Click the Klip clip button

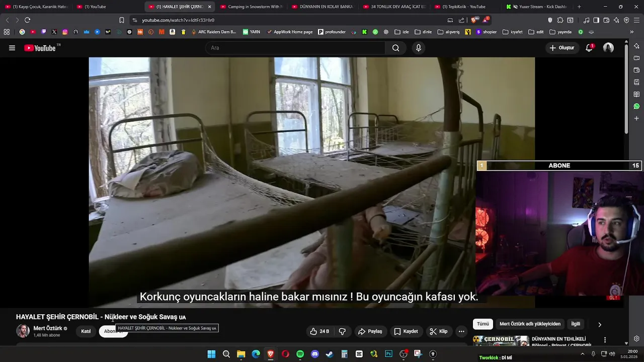tap(438, 331)
